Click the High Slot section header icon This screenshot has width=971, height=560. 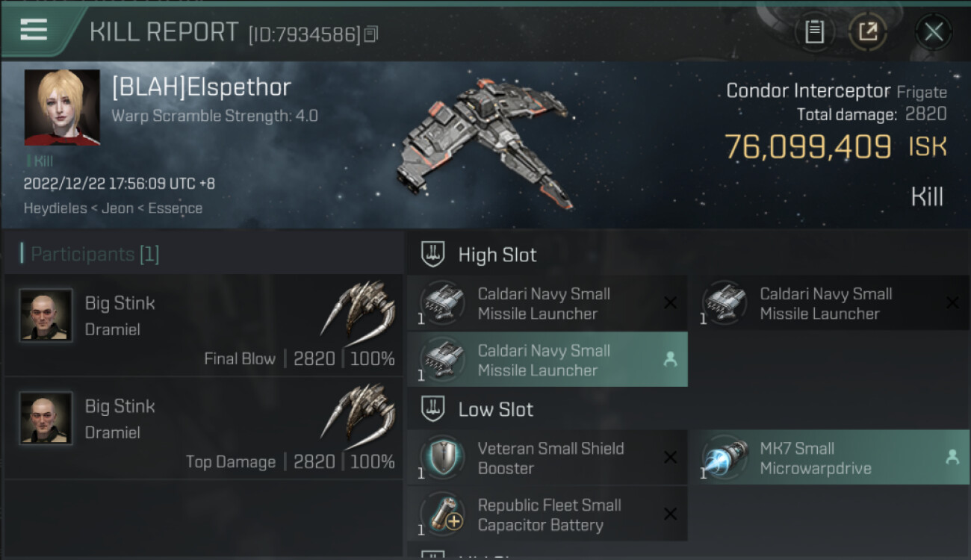pyautogui.click(x=433, y=255)
